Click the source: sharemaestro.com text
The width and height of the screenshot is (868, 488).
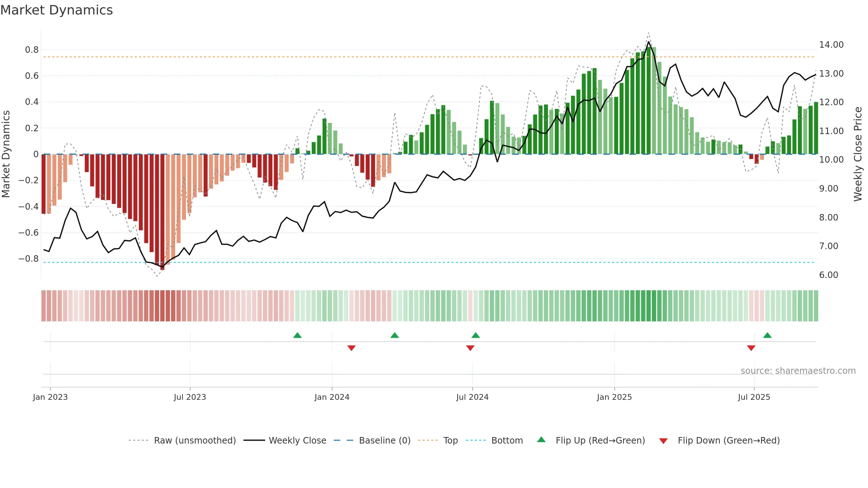(x=798, y=371)
